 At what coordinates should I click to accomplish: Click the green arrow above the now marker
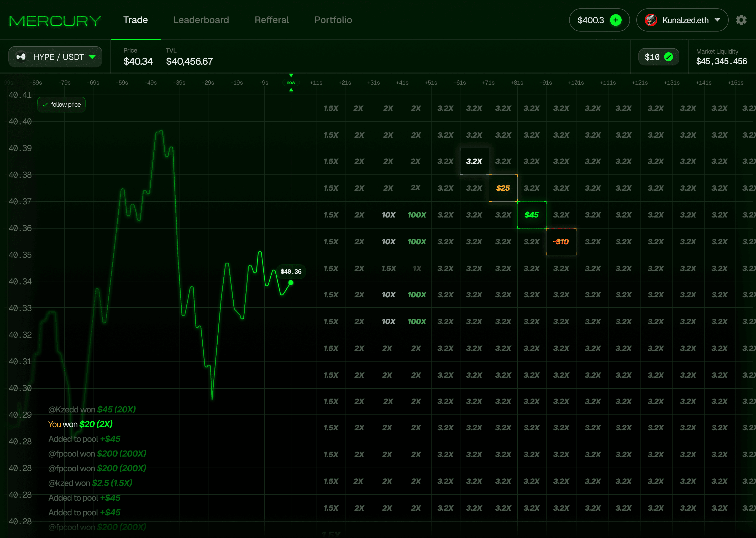point(291,76)
